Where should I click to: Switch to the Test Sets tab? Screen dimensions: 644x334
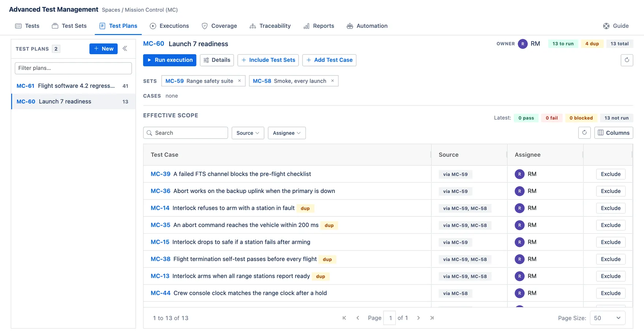pyautogui.click(x=69, y=26)
